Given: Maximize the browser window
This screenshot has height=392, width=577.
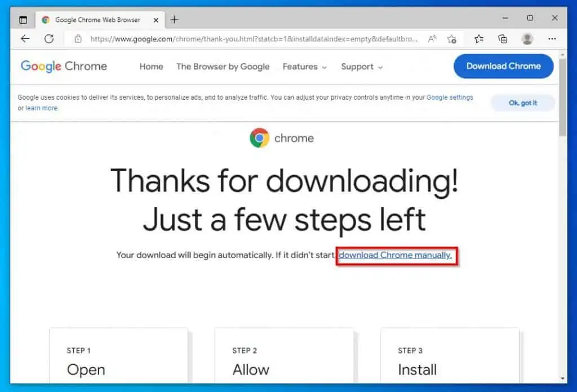Looking at the screenshot, I should (530, 17).
